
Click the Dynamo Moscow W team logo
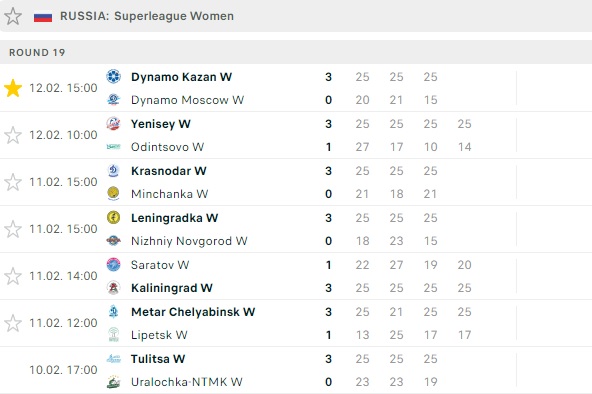coord(113,100)
